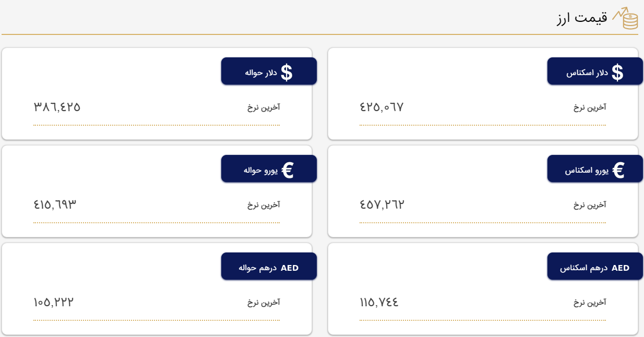Viewport: 644px width, 337px height.
Task: Click the euro symbol on یورو حواله
Action: click(x=288, y=170)
